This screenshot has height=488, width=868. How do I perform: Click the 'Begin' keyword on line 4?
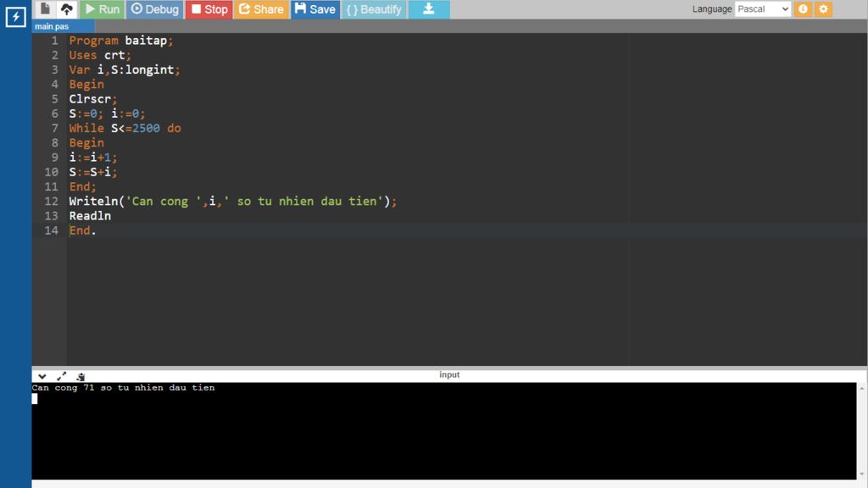tap(86, 84)
